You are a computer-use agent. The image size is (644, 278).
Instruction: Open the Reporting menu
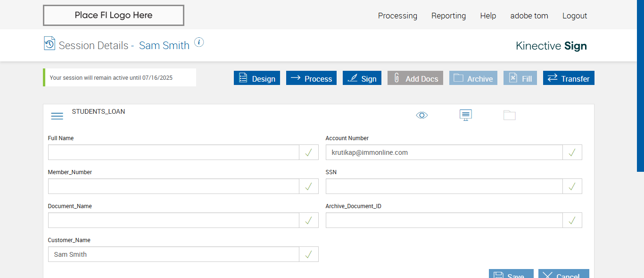pos(448,16)
